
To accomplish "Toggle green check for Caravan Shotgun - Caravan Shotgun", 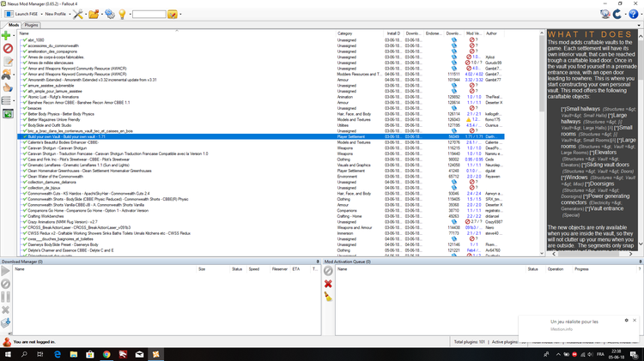I will (x=25, y=148).
